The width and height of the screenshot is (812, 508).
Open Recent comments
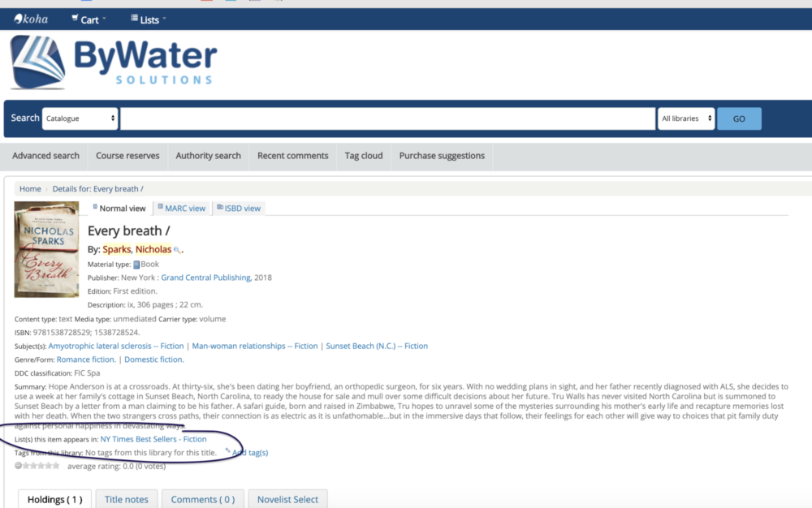(292, 156)
